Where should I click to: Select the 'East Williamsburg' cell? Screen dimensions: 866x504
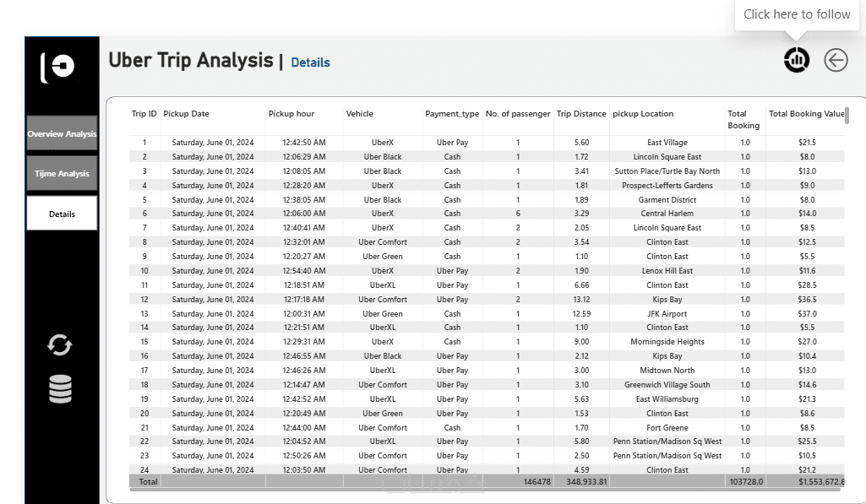click(667, 399)
